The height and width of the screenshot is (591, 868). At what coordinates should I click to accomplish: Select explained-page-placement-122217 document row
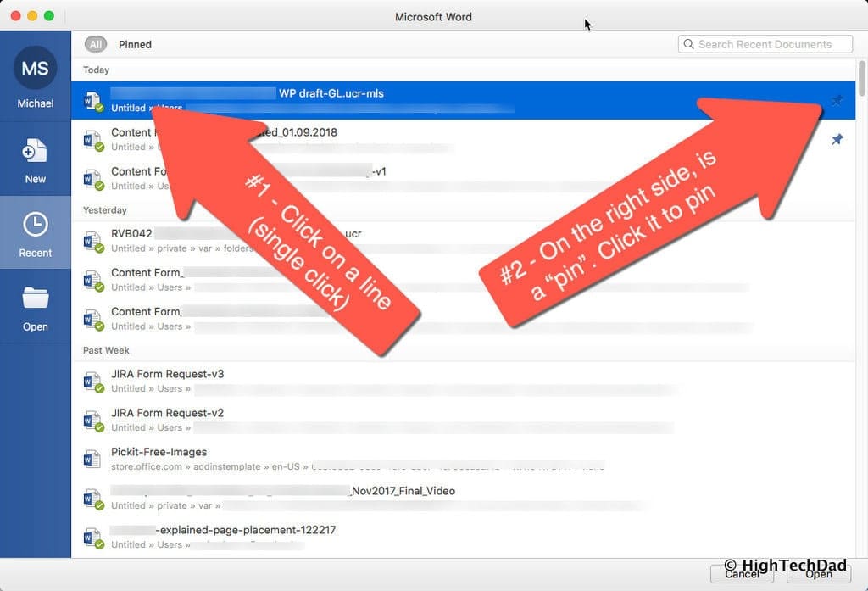(x=464, y=538)
